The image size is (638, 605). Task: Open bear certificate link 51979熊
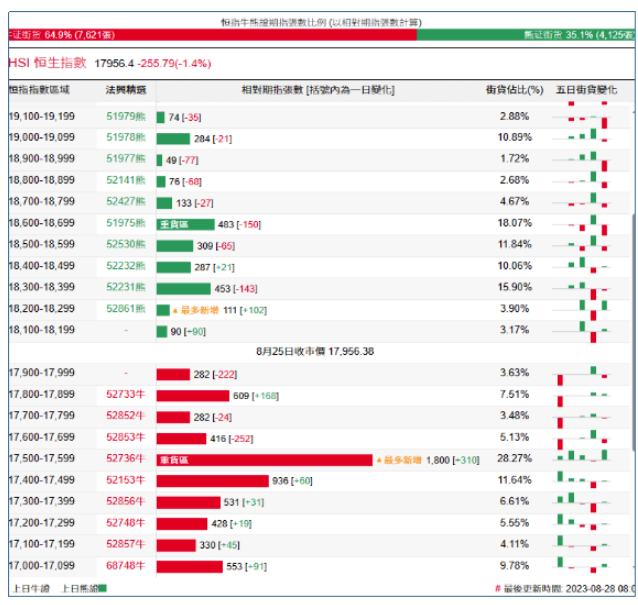coord(125,117)
